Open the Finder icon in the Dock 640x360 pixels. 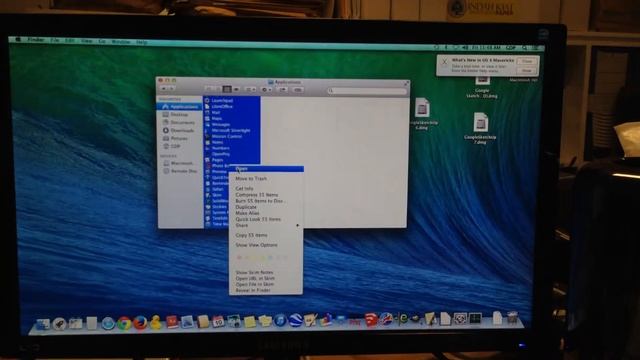tap(43, 324)
